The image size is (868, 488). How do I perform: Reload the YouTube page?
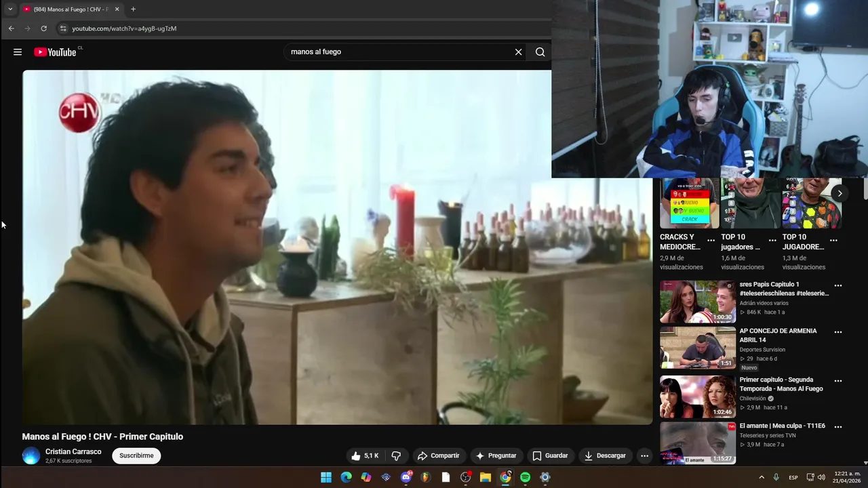click(43, 28)
